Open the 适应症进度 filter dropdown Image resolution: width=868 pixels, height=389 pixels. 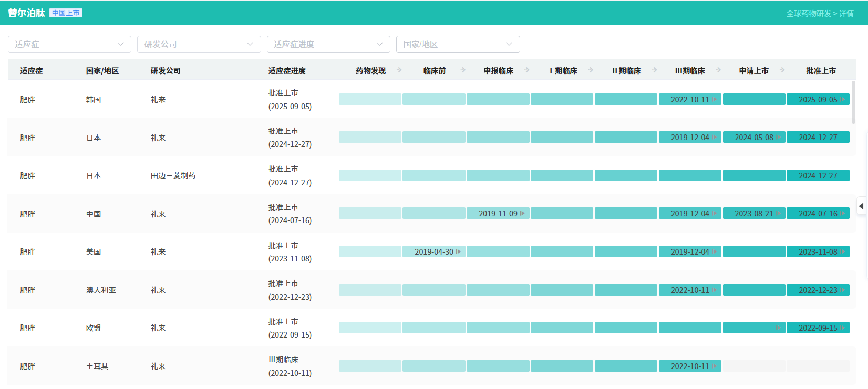328,45
